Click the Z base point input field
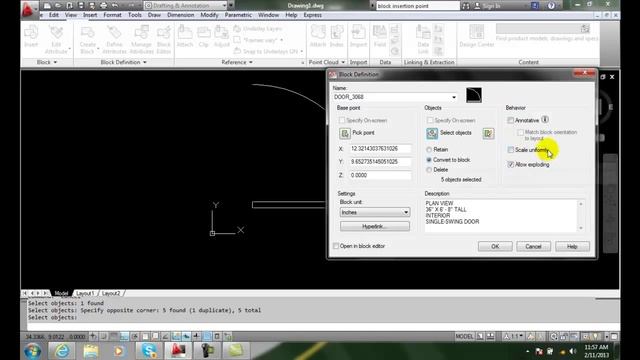Image resolution: width=640 pixels, height=360 pixels. click(380, 175)
